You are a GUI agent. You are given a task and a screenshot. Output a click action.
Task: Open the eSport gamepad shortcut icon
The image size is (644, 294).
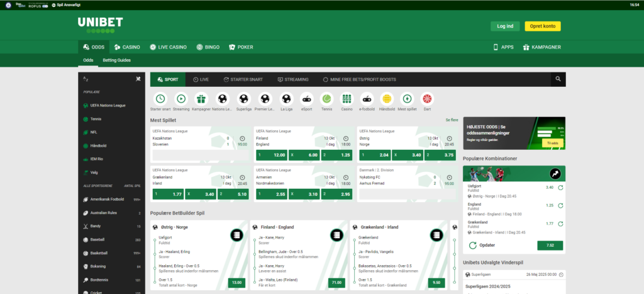(306, 99)
